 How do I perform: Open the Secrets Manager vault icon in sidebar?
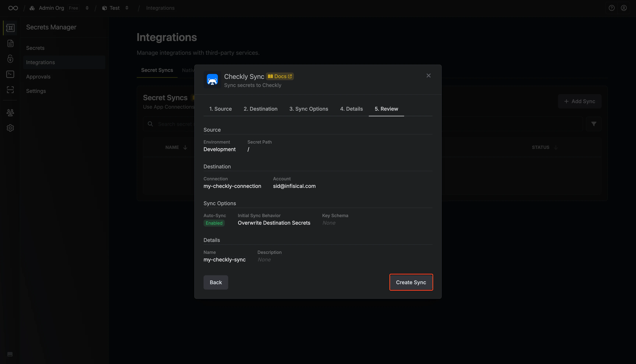pos(10,28)
